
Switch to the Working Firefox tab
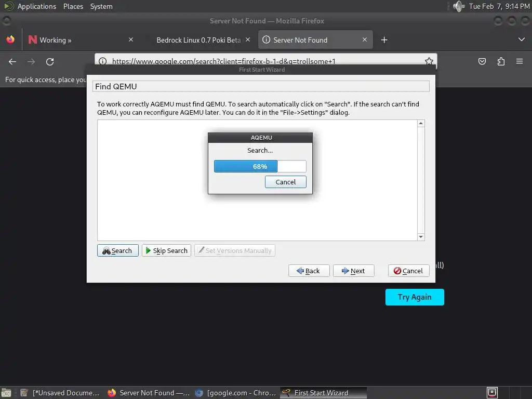pyautogui.click(x=82, y=40)
